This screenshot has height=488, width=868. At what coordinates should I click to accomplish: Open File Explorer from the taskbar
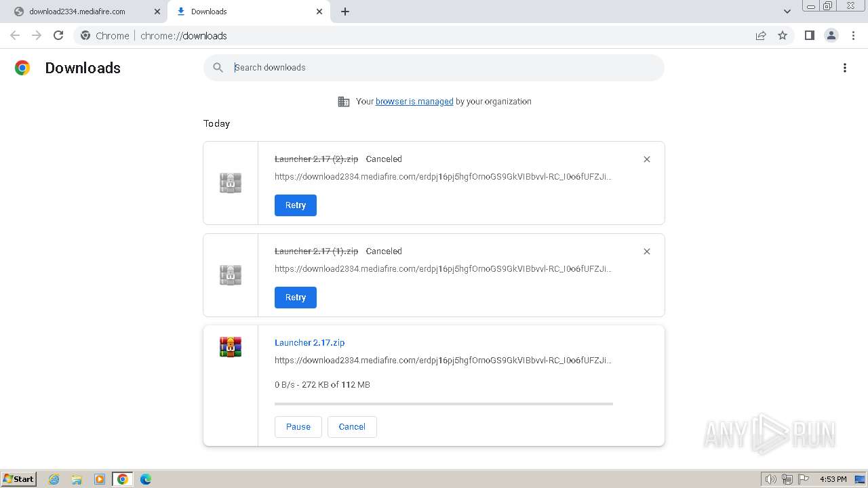point(77,479)
